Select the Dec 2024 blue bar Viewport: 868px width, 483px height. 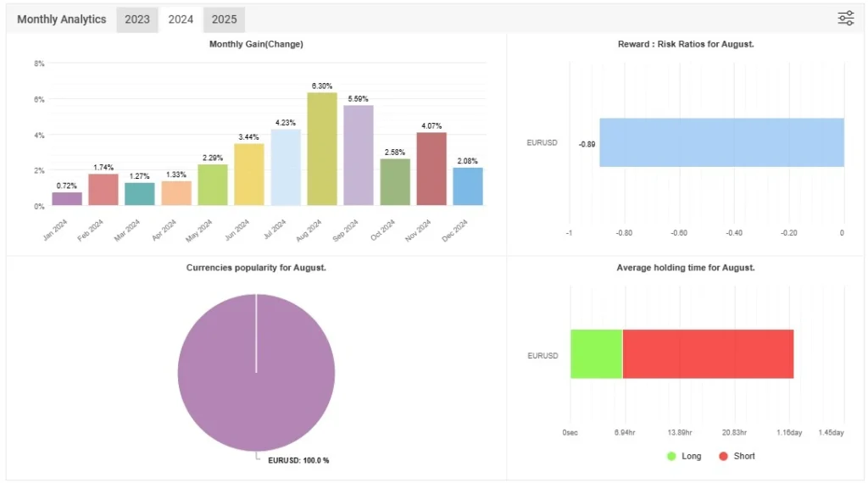468,186
